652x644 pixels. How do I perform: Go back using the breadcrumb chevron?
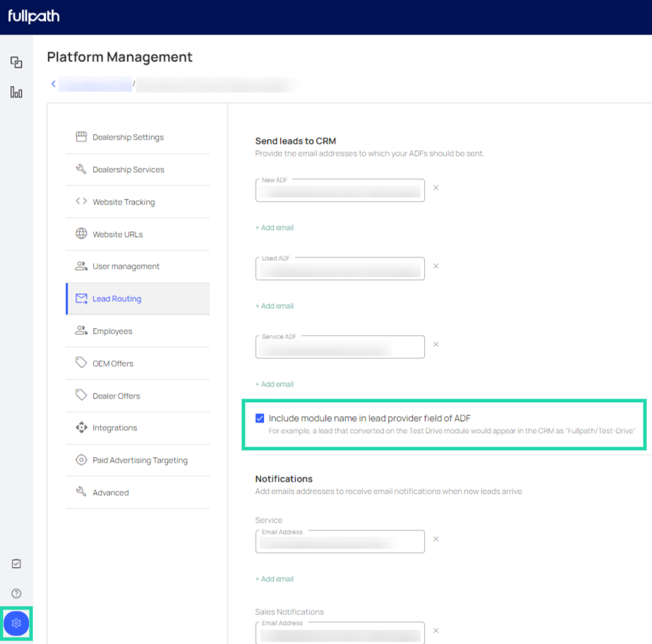pos(53,85)
